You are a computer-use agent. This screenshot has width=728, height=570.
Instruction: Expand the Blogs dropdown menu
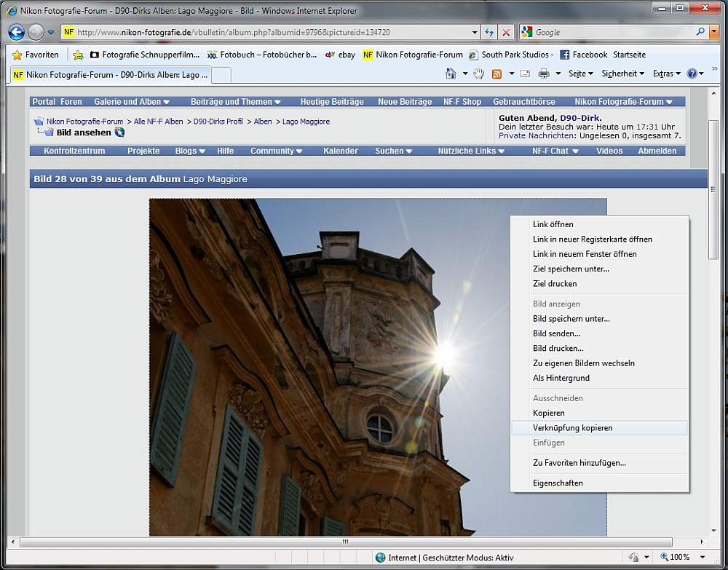tap(190, 151)
